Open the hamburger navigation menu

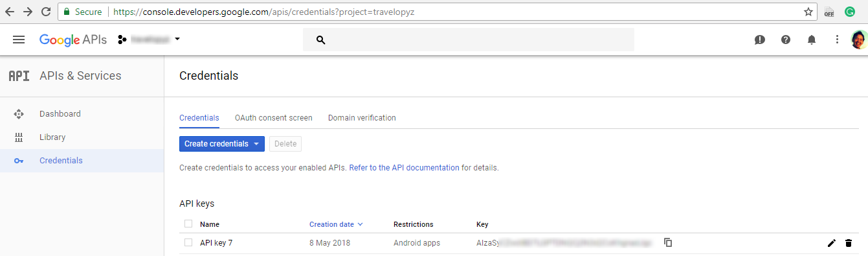click(x=19, y=40)
